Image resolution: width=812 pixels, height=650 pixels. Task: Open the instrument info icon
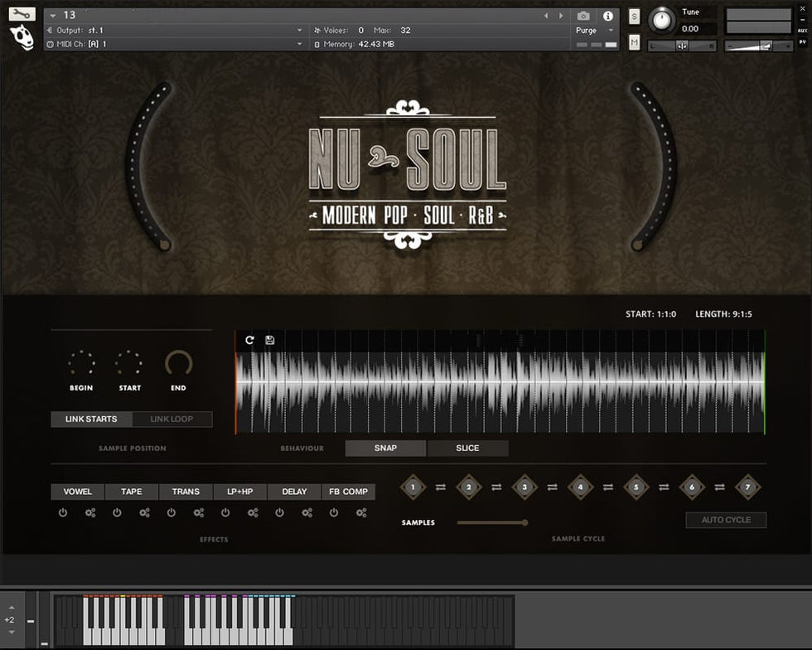click(607, 16)
